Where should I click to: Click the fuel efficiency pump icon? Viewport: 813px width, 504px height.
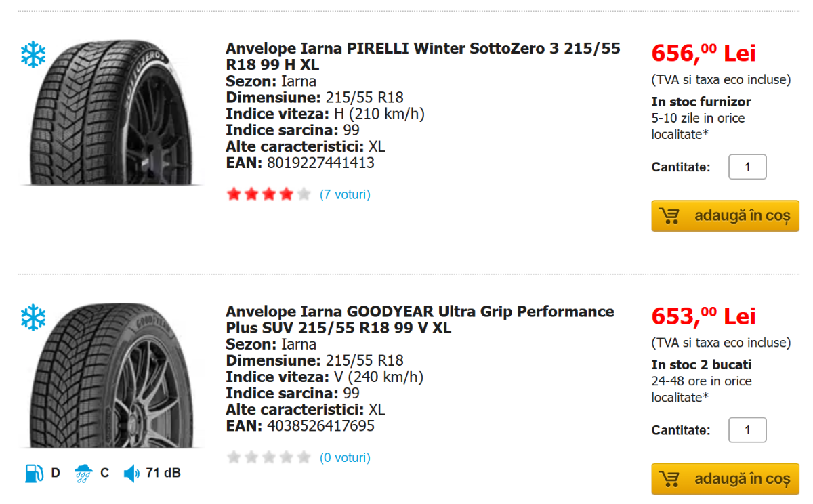point(34,473)
